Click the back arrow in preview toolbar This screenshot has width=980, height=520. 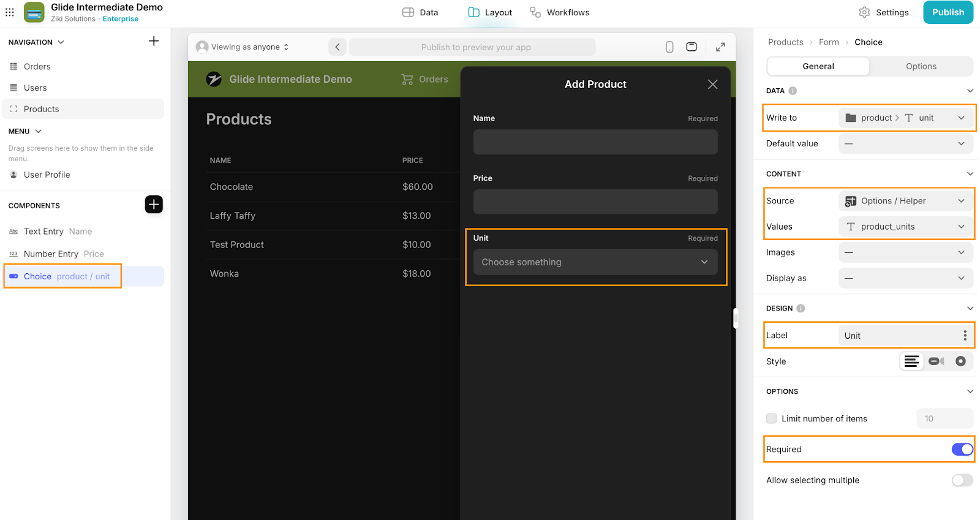click(337, 47)
